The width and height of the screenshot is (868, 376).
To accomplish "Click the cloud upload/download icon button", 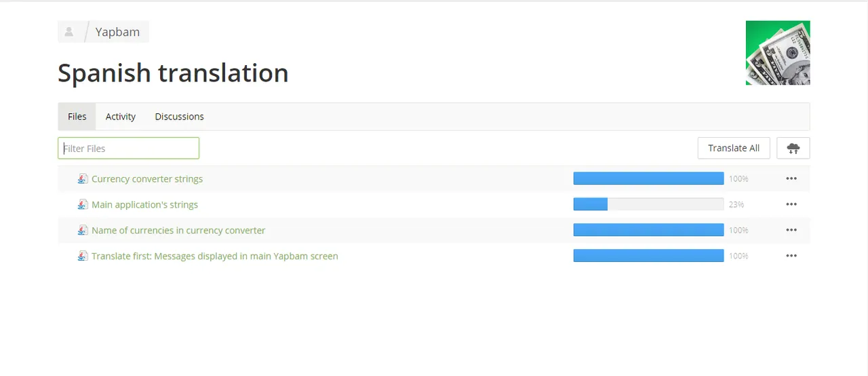I will tap(793, 148).
